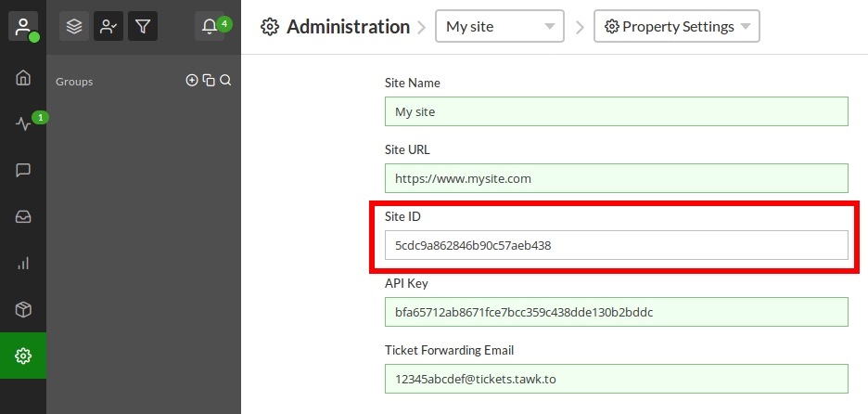Open the Property Settings dropdown
Image resolution: width=868 pixels, height=414 pixels.
click(676, 27)
